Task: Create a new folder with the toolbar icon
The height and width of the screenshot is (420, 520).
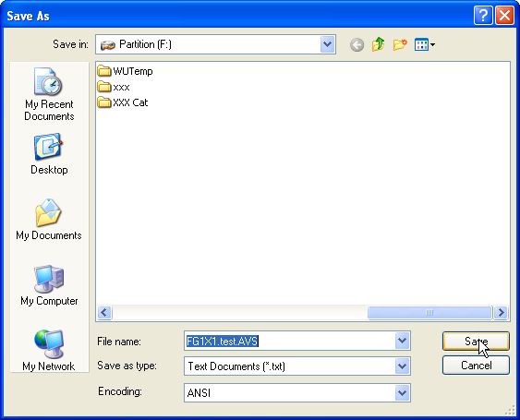Action: 400,44
